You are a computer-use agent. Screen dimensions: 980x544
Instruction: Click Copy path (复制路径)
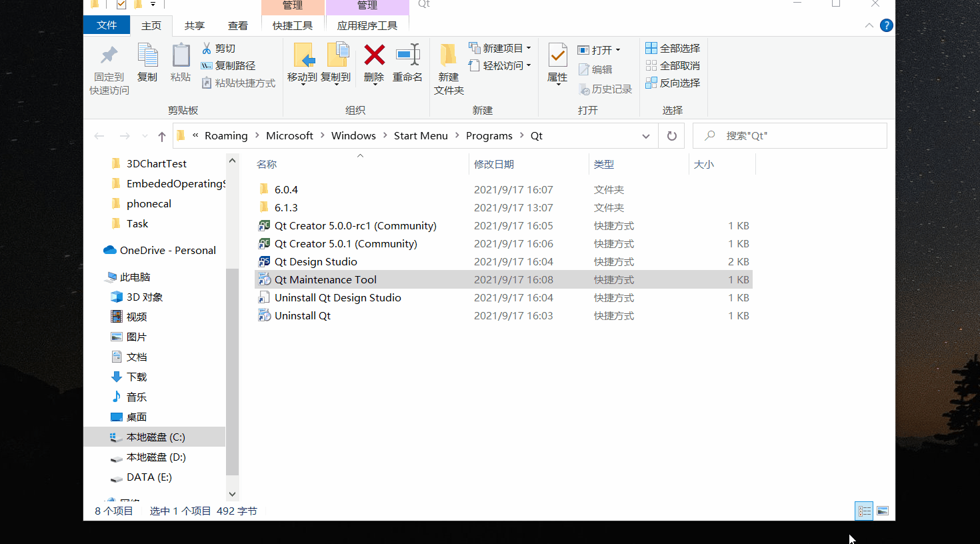click(229, 65)
